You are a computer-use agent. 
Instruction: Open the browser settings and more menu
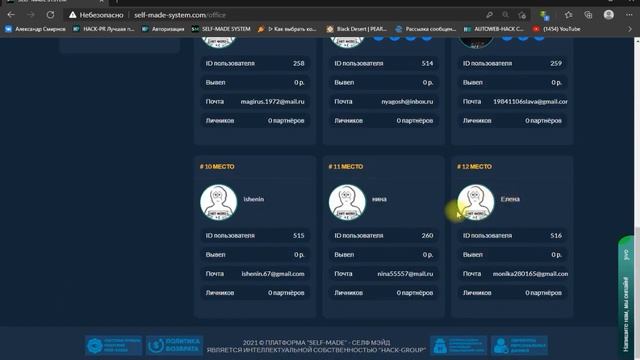[x=629, y=15]
